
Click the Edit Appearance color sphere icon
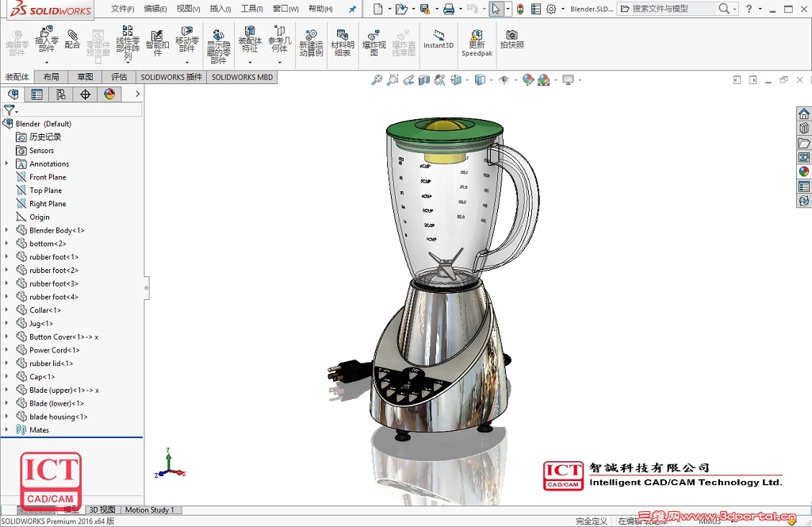point(527,80)
